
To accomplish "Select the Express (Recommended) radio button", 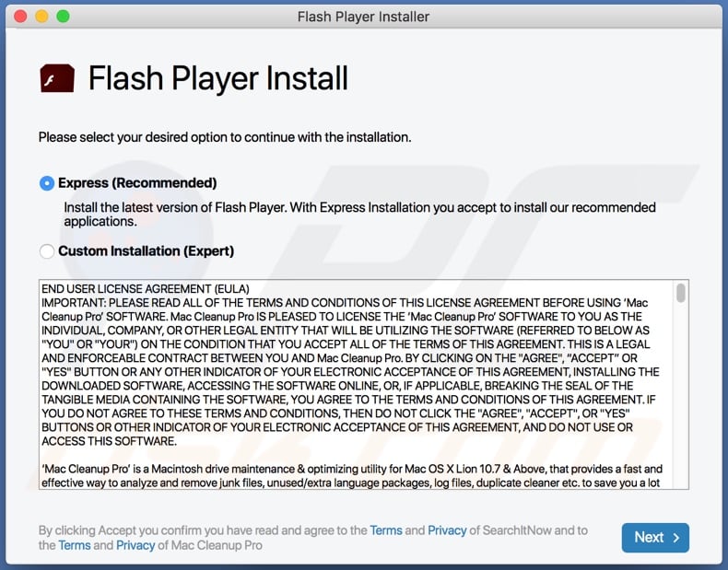I will (47, 183).
